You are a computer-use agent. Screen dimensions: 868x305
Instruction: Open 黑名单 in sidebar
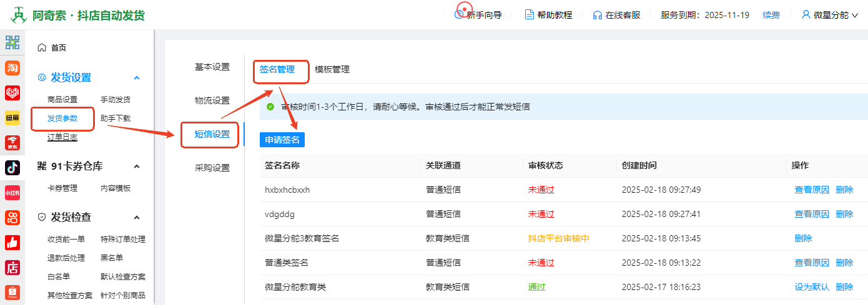pyautogui.click(x=112, y=258)
